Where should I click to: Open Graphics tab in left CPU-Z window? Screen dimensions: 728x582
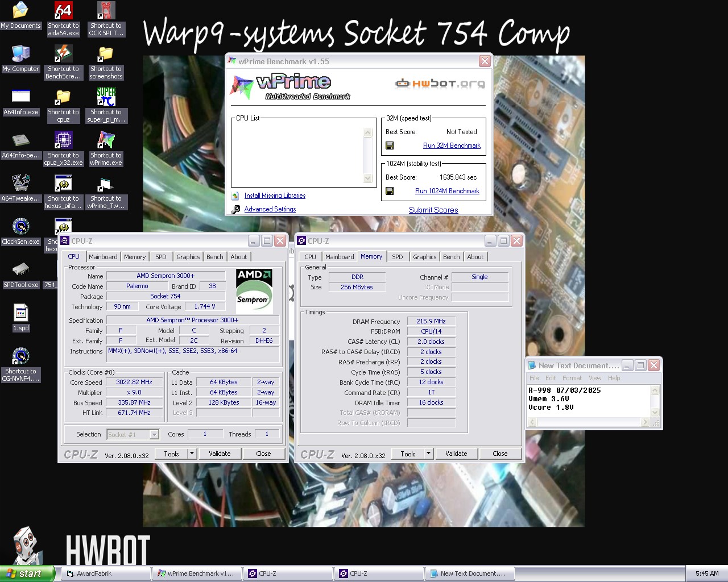pos(188,257)
